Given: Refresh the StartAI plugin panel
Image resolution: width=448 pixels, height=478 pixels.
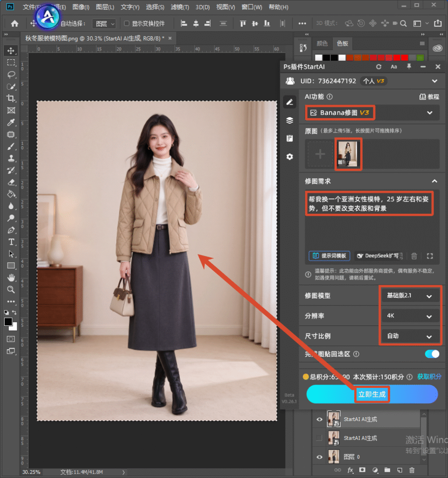Looking at the screenshot, I should click(378, 66).
